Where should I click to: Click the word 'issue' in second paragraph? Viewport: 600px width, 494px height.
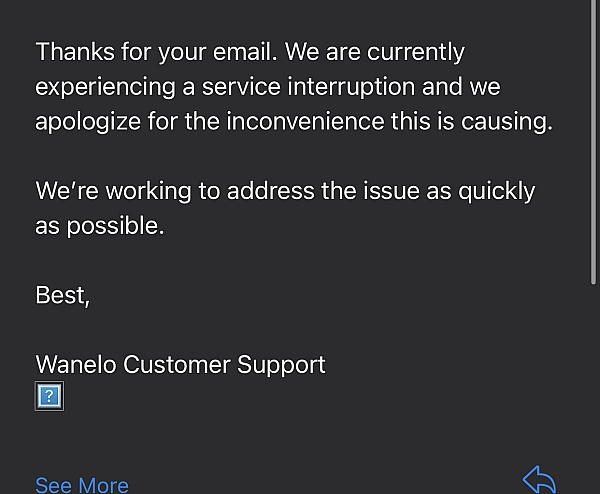pyautogui.click(x=391, y=191)
